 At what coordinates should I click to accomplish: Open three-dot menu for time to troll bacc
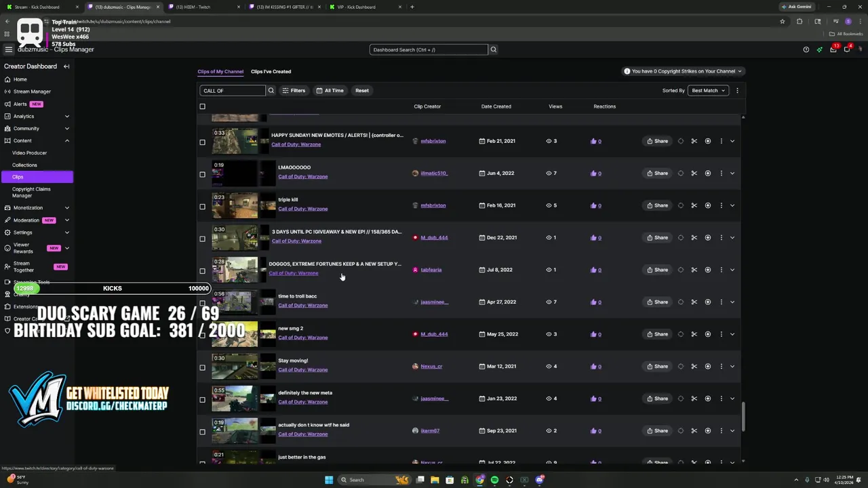[x=721, y=302]
